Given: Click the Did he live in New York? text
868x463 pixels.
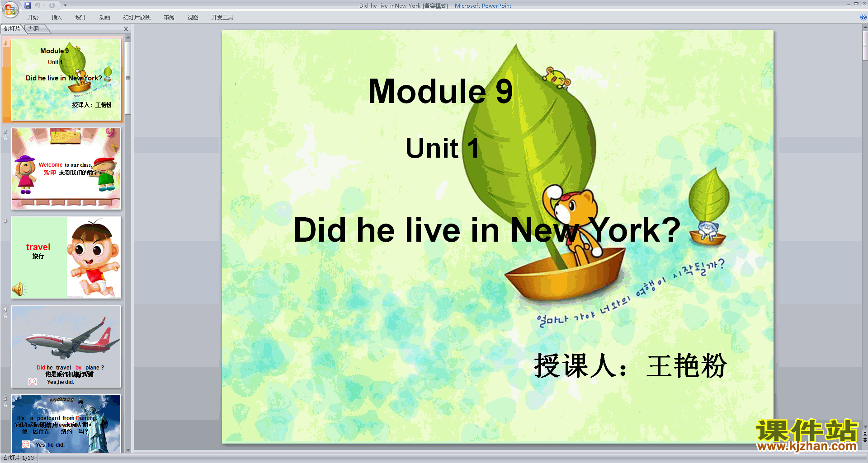Looking at the screenshot, I should [487, 230].
